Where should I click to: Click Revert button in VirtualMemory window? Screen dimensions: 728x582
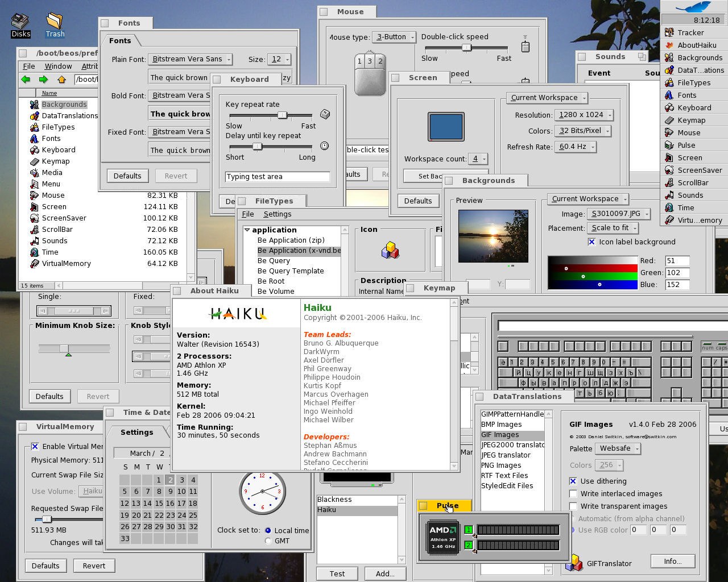coord(94,566)
